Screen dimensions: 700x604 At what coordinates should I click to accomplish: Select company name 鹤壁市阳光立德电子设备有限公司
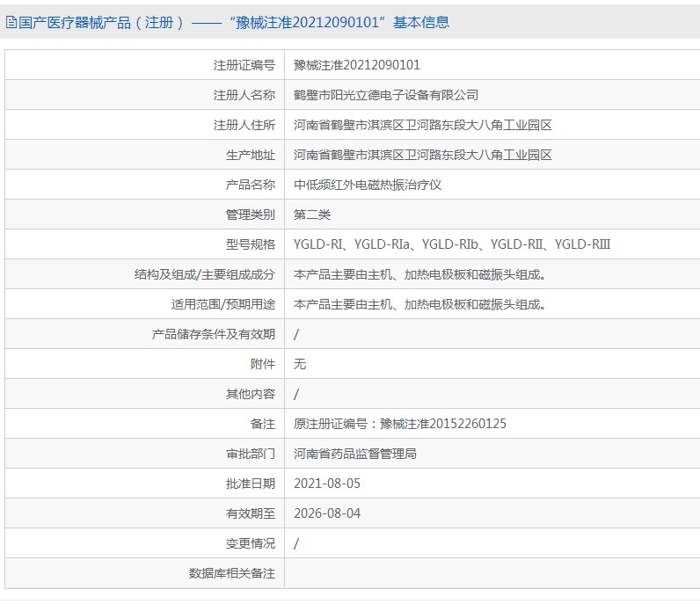[x=386, y=95]
